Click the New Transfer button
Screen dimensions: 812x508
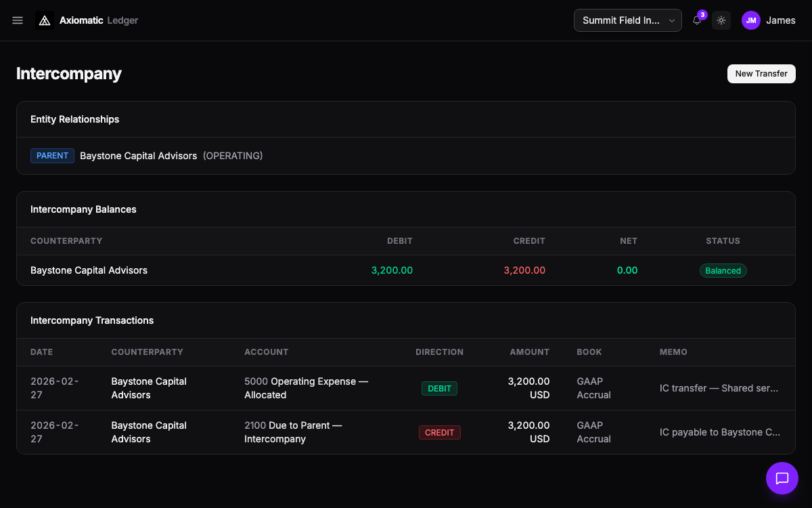[x=761, y=74]
